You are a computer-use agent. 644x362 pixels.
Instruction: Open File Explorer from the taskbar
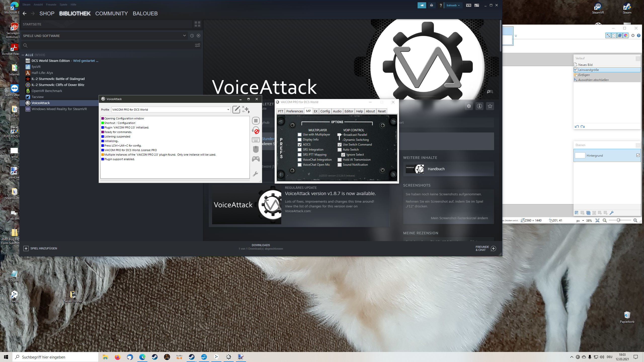105,357
